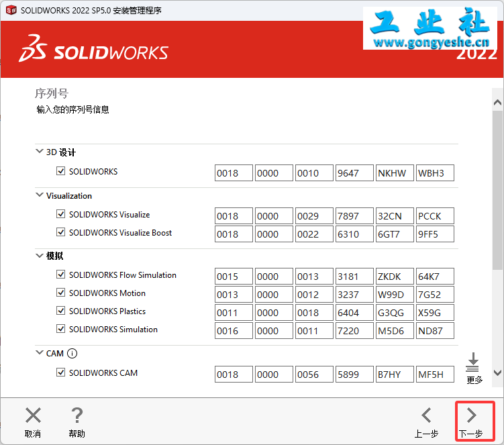
Task: Click Plastics serial field containing 0011
Action: 234,313
